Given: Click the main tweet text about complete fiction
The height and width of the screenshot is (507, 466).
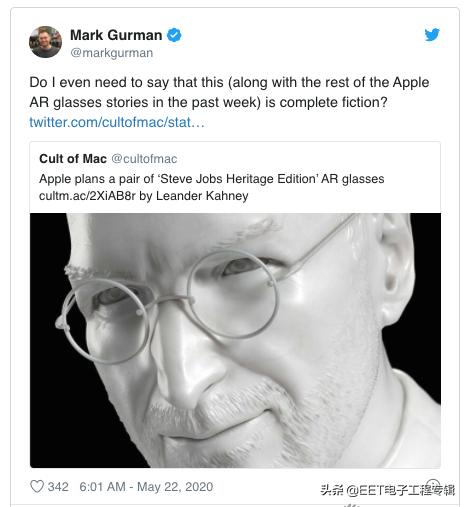Looking at the screenshot, I should click(229, 92).
